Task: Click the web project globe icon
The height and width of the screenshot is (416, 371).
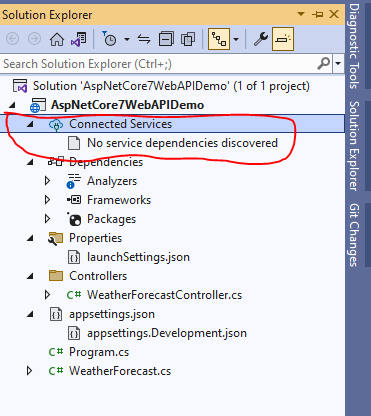Action: [37, 105]
